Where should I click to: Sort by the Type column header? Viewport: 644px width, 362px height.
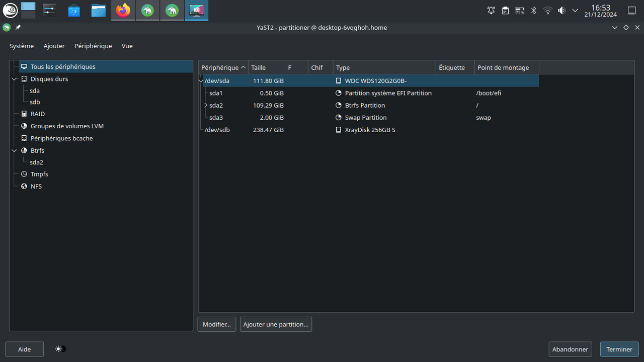click(x=384, y=67)
